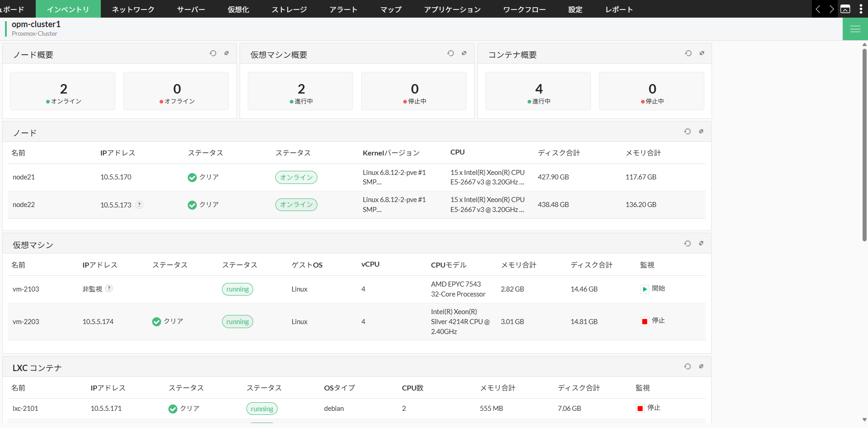Open the インベントリ tab

tap(68, 9)
